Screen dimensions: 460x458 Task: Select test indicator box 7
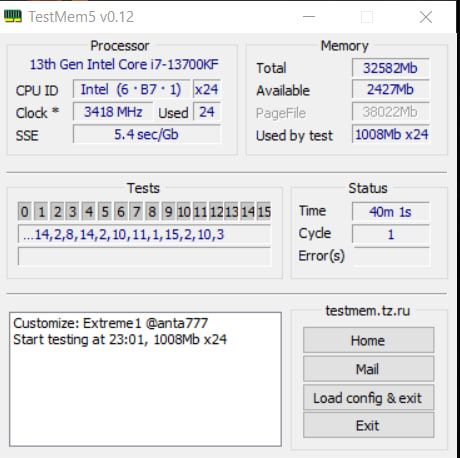click(x=136, y=211)
